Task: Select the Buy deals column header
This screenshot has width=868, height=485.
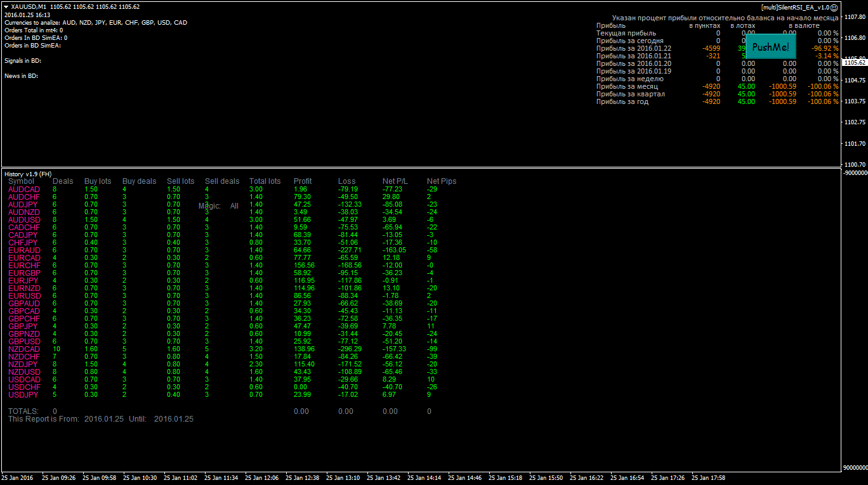Action: click(139, 181)
